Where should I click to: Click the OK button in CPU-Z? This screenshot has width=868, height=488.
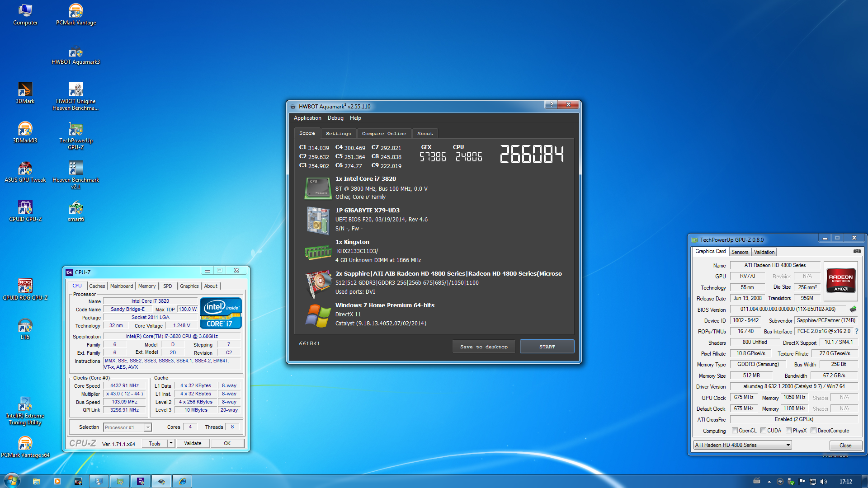(x=227, y=443)
